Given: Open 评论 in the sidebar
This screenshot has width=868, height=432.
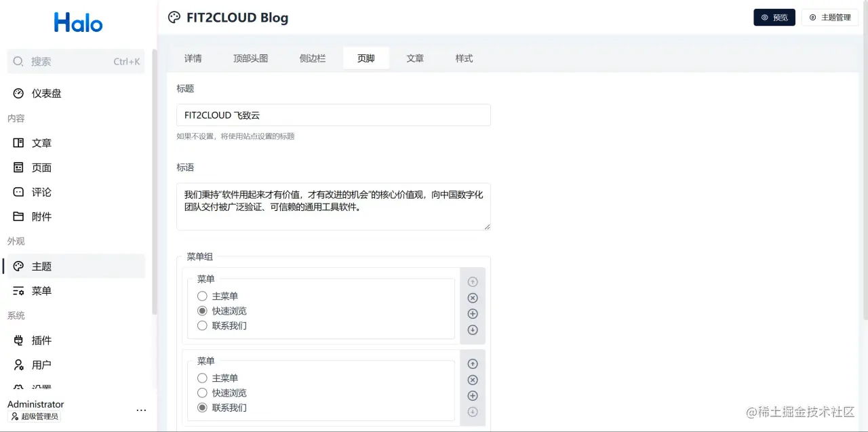Looking at the screenshot, I should click(x=75, y=192).
